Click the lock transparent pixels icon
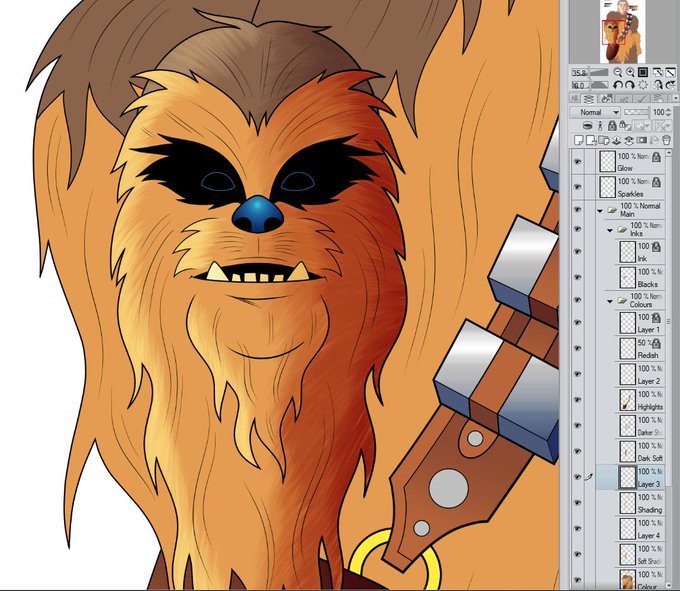The height and width of the screenshot is (591, 680). point(624,126)
